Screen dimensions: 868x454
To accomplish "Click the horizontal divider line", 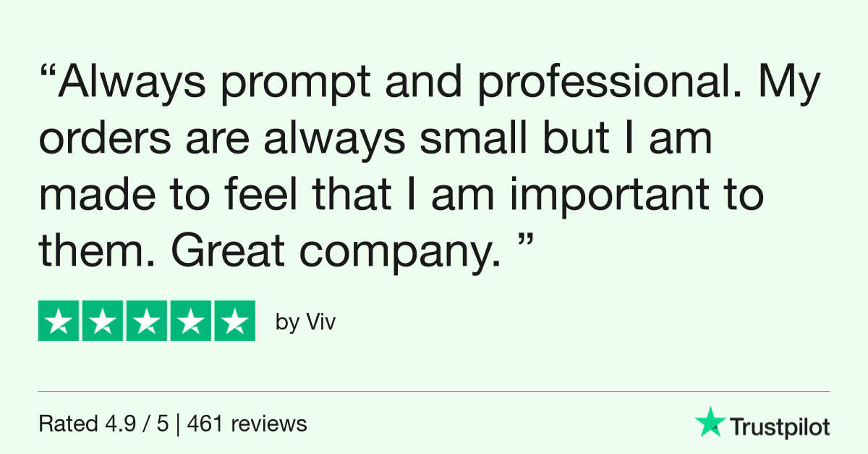I will (434, 392).
